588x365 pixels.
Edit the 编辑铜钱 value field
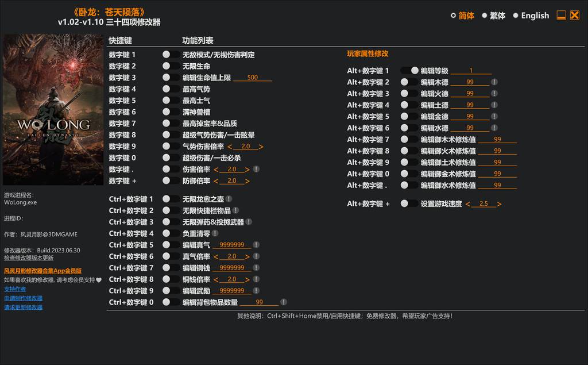[232, 268]
